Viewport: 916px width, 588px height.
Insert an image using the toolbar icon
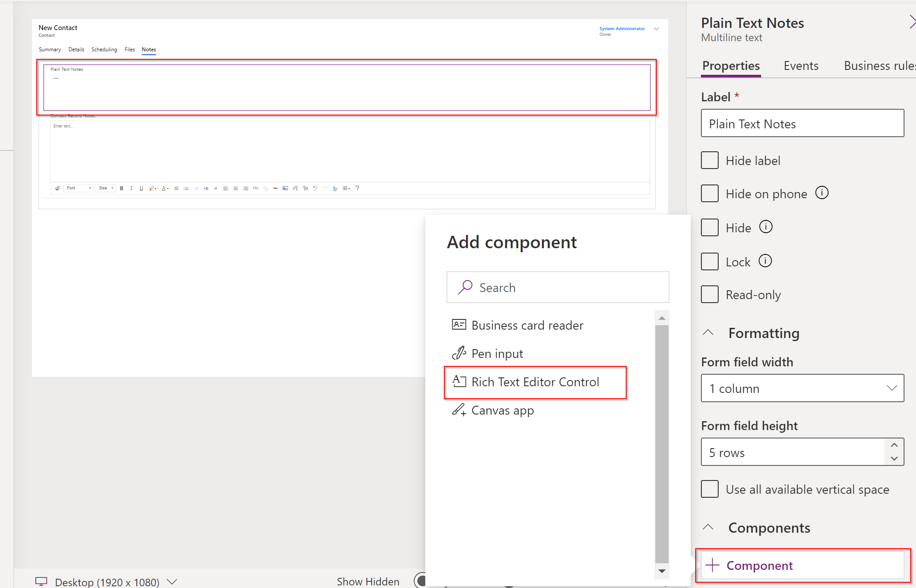coord(285,188)
